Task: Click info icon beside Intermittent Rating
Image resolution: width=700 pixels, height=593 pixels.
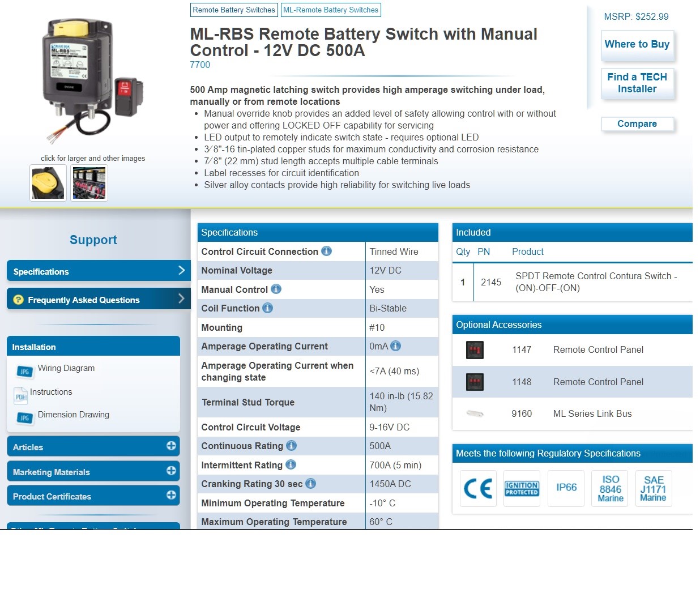Action: 291,464
